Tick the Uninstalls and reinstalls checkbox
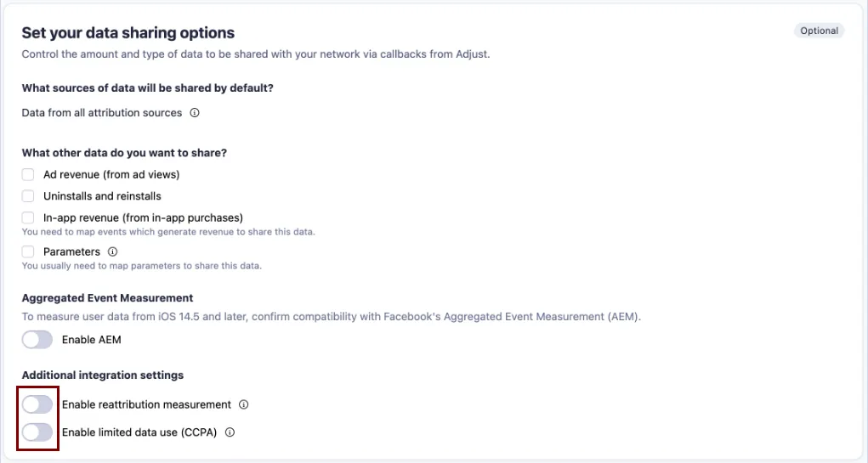This screenshot has width=868, height=463. click(28, 196)
